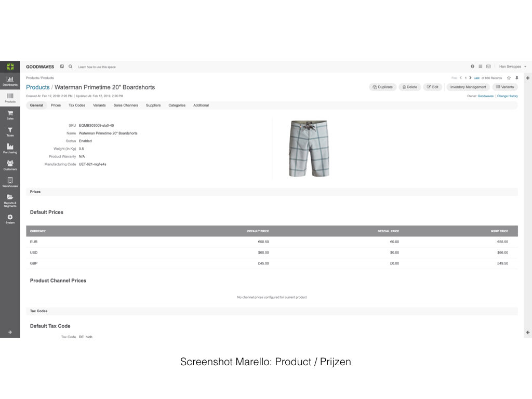Open System settings gear in sidebar
This screenshot has height=399, width=532.
[x=10, y=218]
